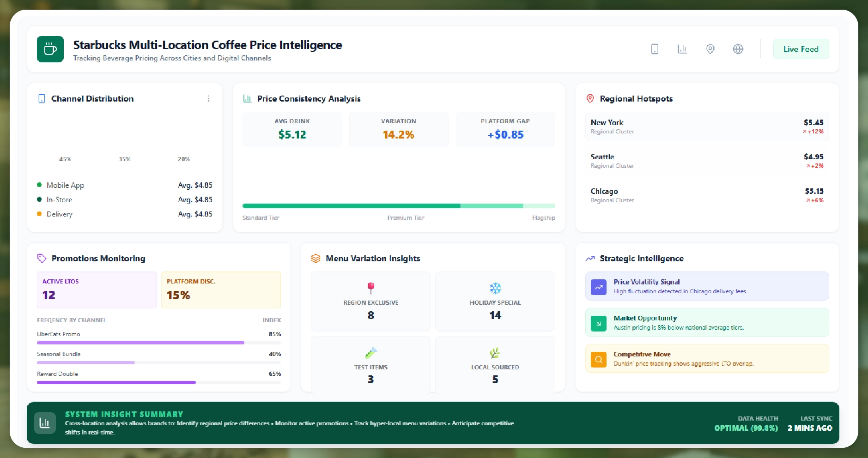Select the Seattle regional cluster row
Screen dimensions: 868x458
[707, 161]
